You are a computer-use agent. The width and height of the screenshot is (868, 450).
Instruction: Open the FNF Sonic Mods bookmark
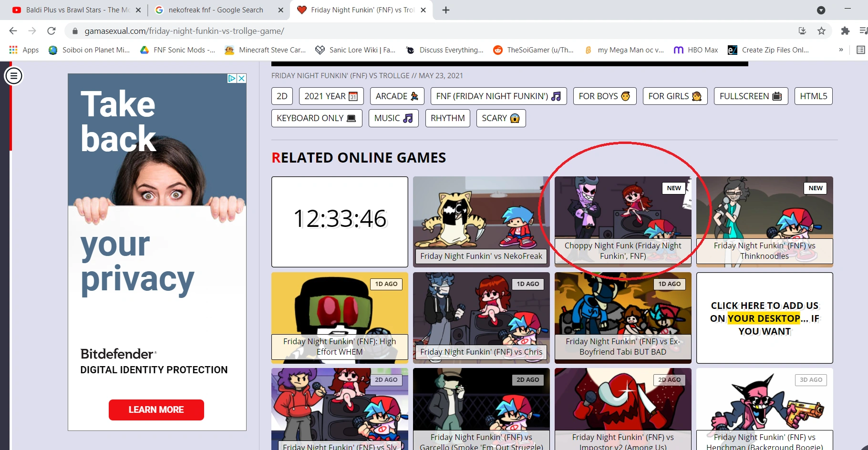click(x=177, y=50)
